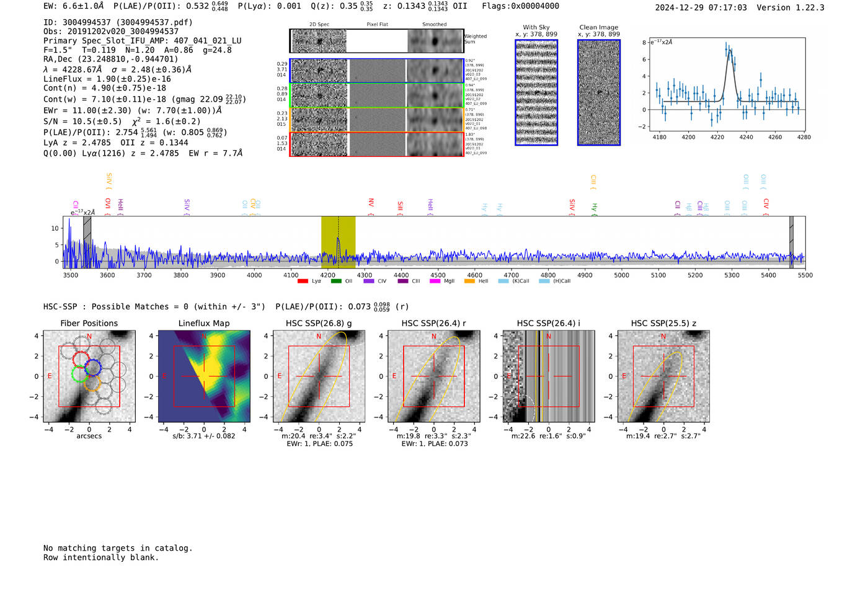Open the HSC SSP(25.5) z image

click(663, 376)
